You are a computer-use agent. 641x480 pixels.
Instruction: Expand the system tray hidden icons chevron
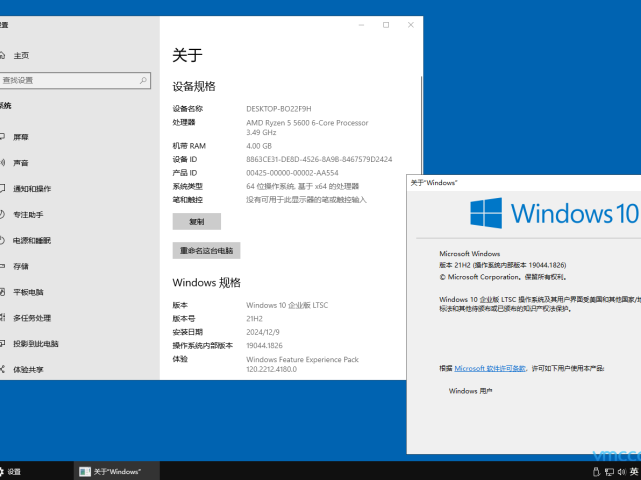pyautogui.click(x=586, y=471)
